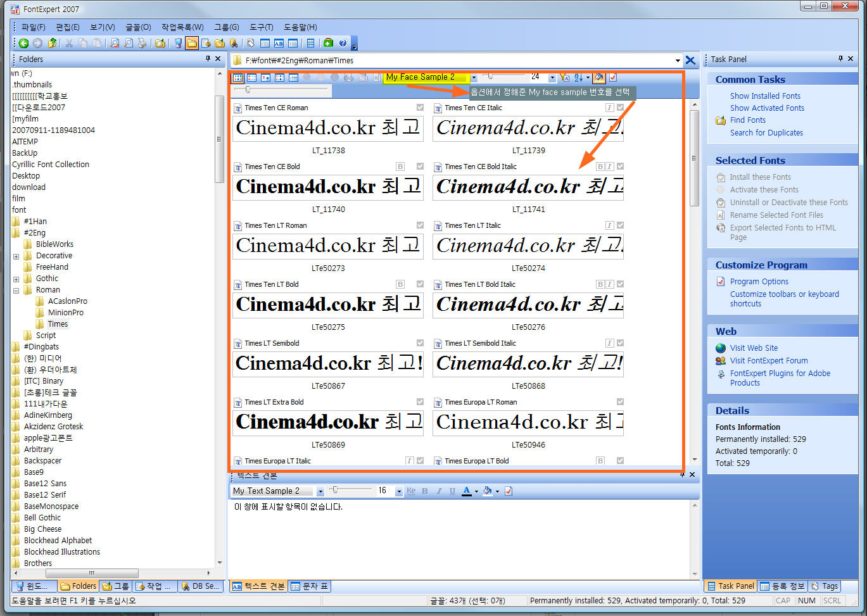Click the font size slider beside 24
The height and width of the screenshot is (616, 867).
pos(505,77)
